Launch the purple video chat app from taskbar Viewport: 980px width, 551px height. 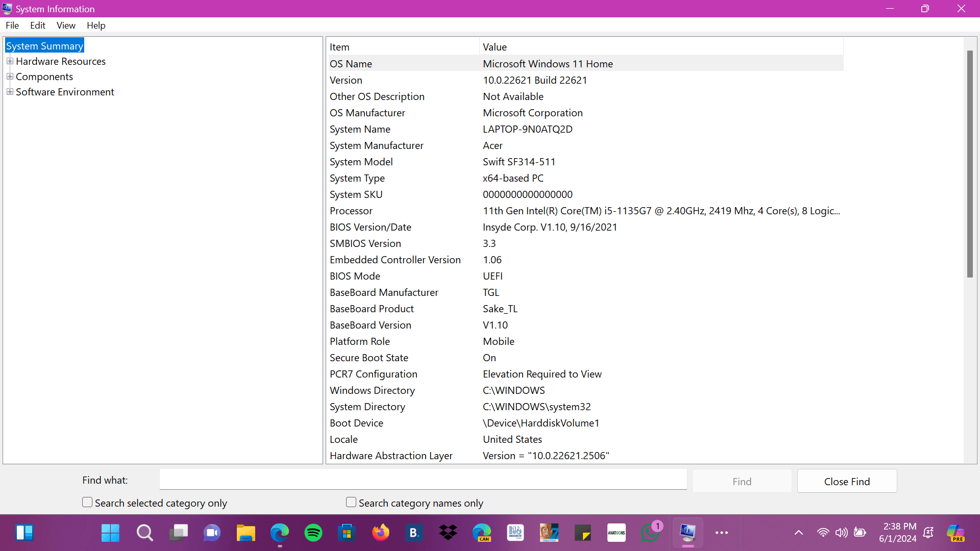point(212,533)
